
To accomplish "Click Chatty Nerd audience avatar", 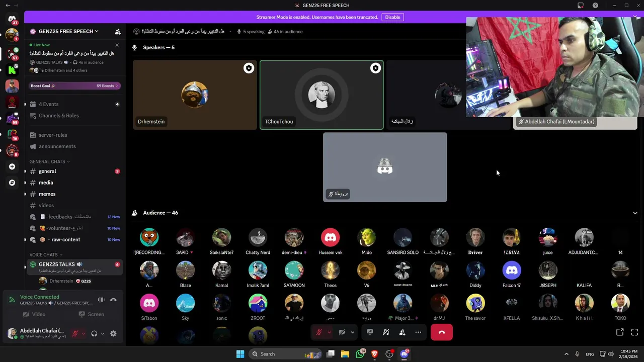I will 258,237.
